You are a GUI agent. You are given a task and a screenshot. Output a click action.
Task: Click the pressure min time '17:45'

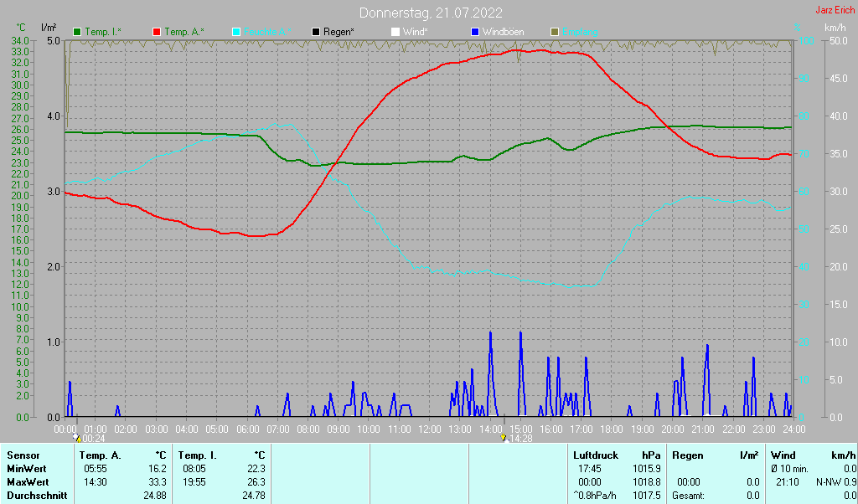pyautogui.click(x=590, y=469)
